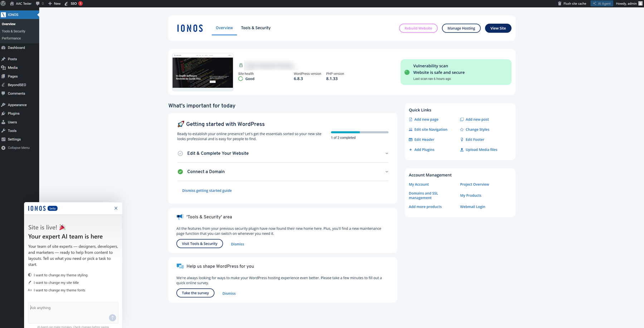Open Plugins from the sidebar
The width and height of the screenshot is (644, 328).
14,114
